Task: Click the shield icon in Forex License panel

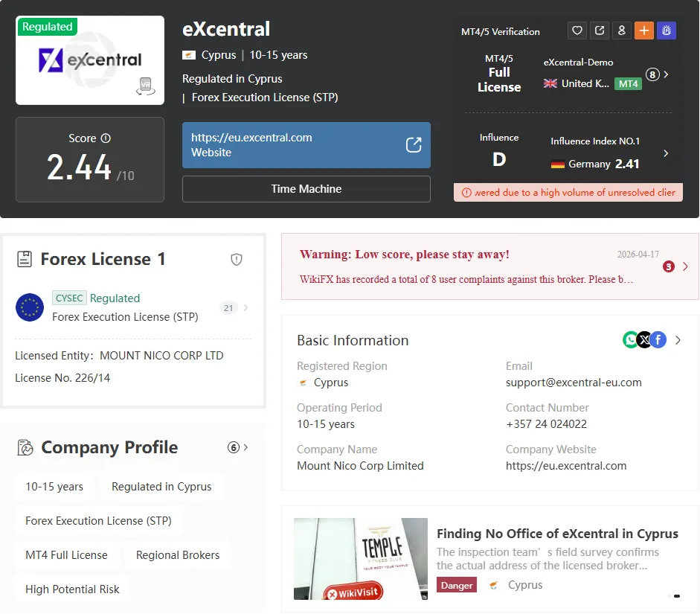Action: point(237,260)
